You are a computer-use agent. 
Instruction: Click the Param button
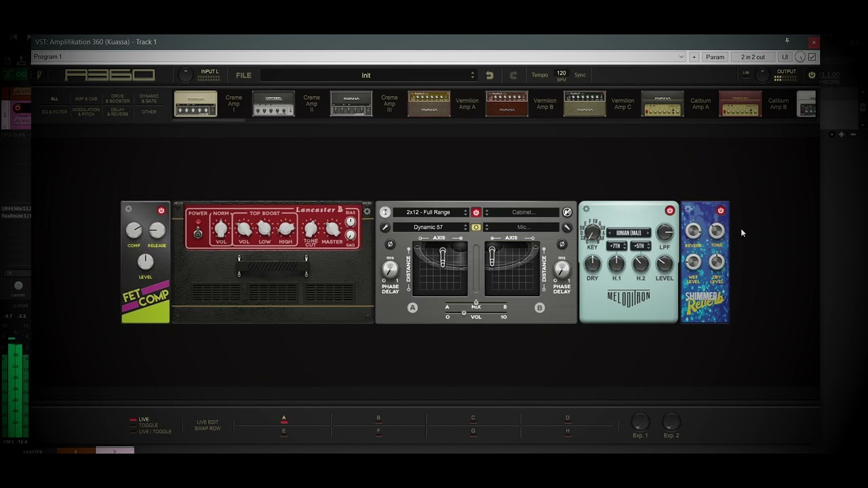pyautogui.click(x=715, y=57)
